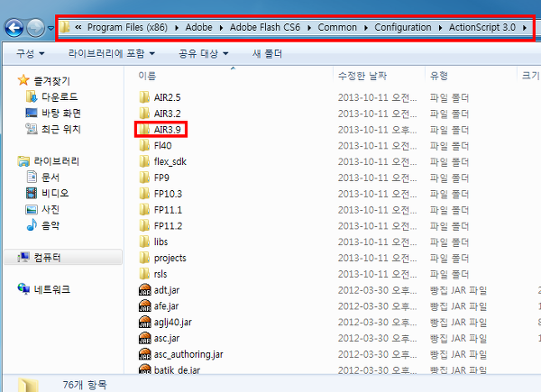Expand the arrow after Common breadcrumb

[366, 28]
